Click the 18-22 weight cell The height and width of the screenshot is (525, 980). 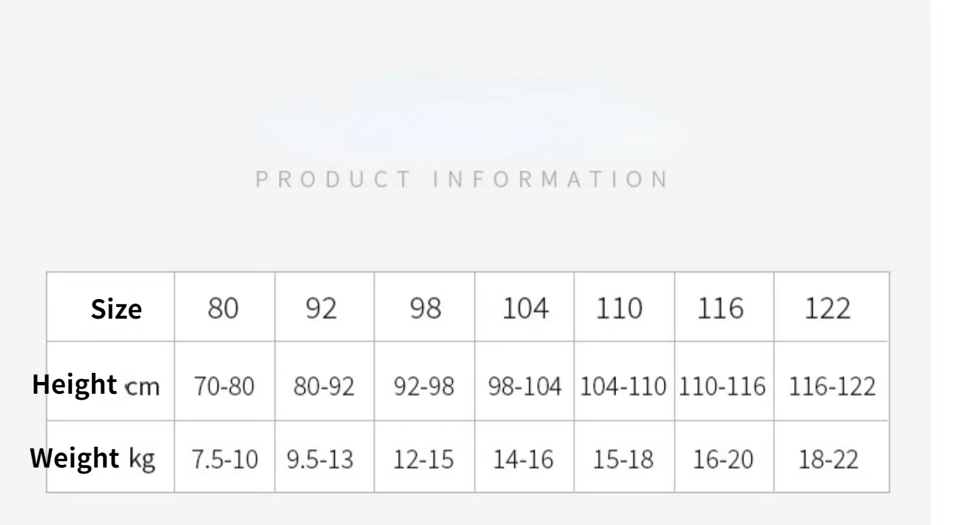828,460
